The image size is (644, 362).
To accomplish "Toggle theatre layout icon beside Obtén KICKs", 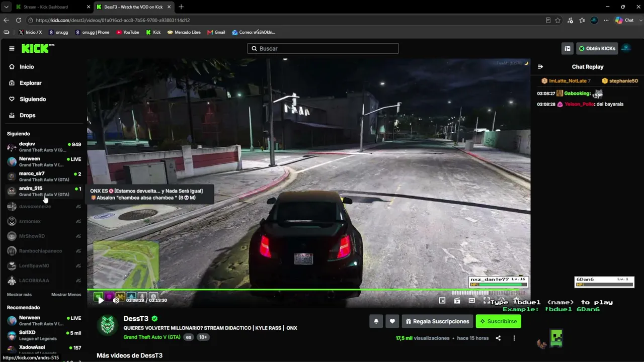I will coord(568,48).
